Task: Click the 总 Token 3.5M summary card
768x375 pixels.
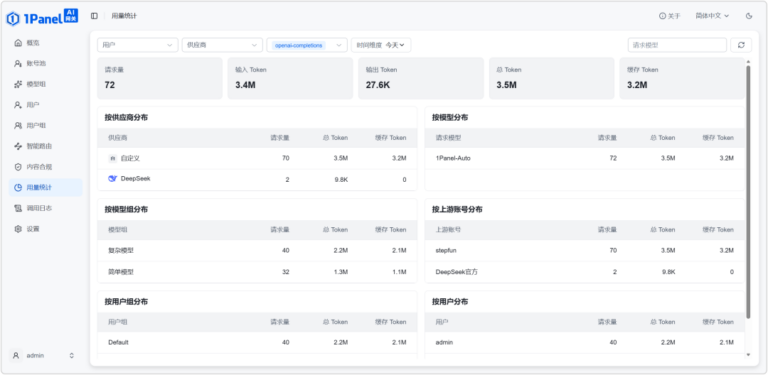Action: [552, 78]
